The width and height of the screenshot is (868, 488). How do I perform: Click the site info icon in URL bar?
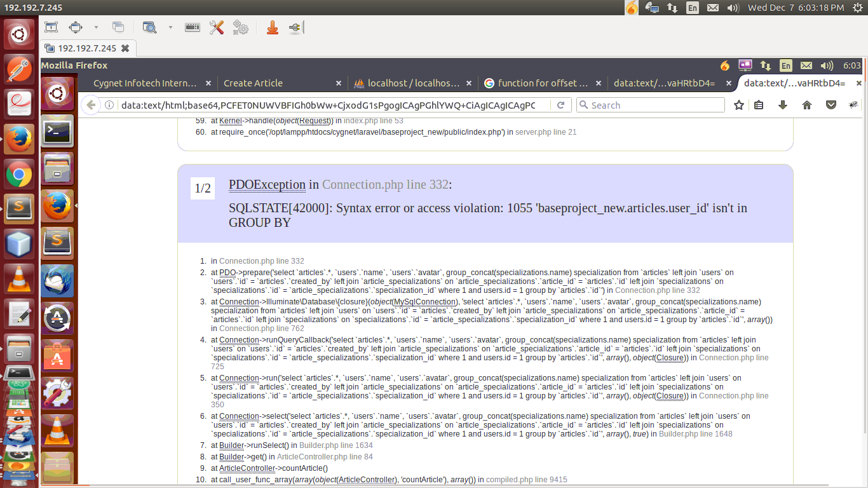(x=109, y=105)
